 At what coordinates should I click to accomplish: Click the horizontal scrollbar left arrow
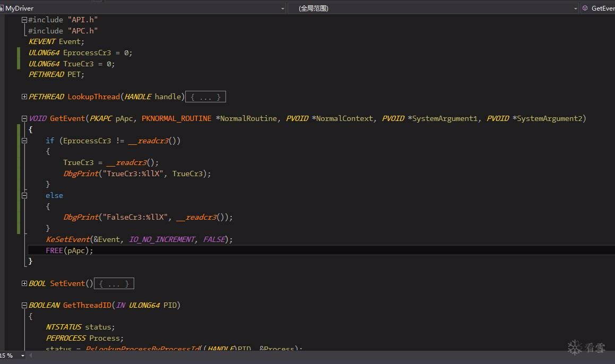pos(31,356)
